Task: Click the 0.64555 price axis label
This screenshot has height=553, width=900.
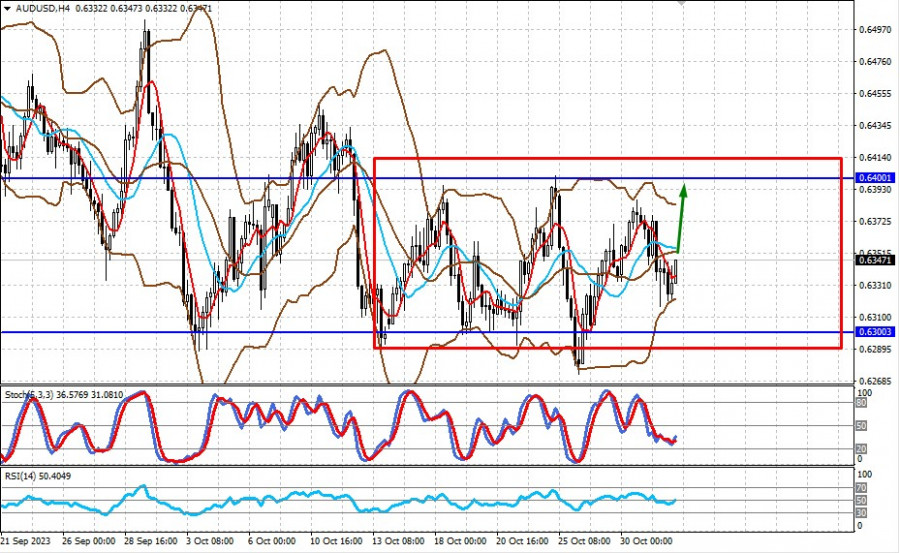Action: [x=875, y=93]
